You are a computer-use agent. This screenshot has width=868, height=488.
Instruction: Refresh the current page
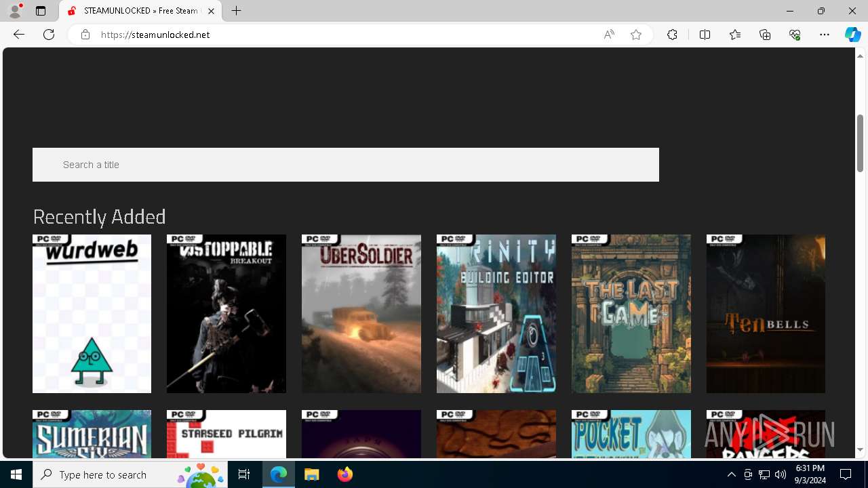[x=49, y=35]
